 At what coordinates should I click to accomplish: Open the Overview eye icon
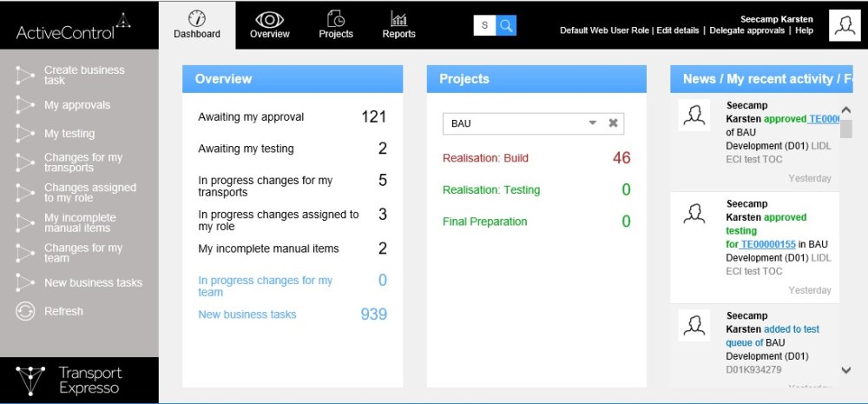(x=270, y=18)
